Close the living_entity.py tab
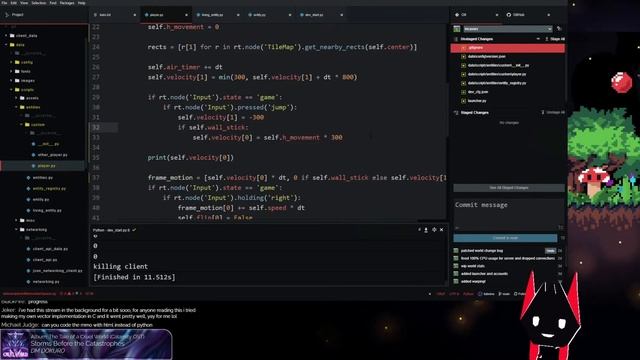 (x=238, y=15)
